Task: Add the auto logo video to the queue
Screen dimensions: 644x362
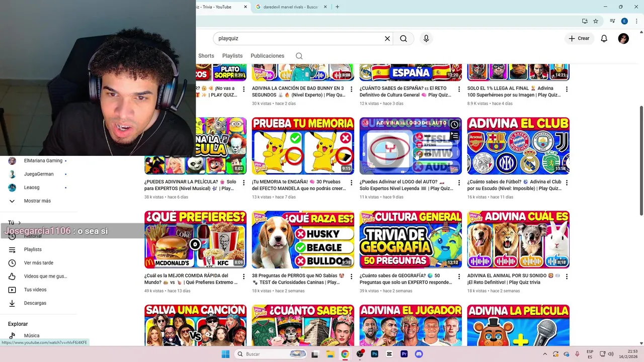Action: [454, 136]
